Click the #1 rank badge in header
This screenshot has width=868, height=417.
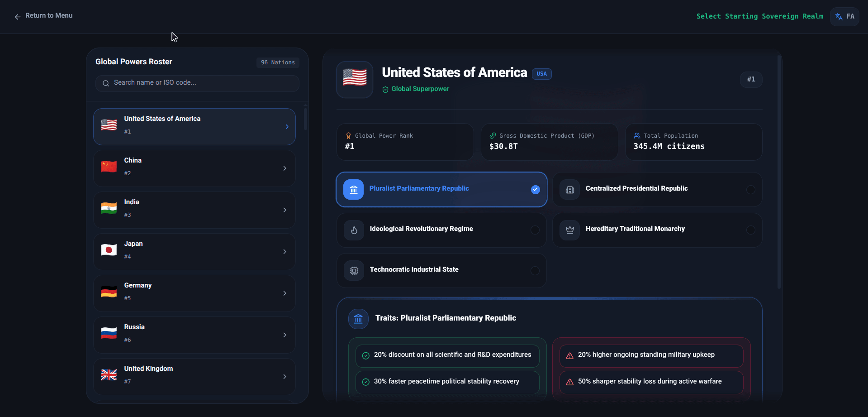pyautogui.click(x=751, y=80)
